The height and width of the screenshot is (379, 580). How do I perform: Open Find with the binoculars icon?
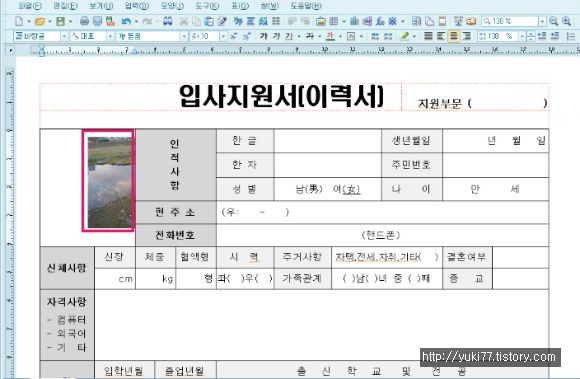point(168,21)
